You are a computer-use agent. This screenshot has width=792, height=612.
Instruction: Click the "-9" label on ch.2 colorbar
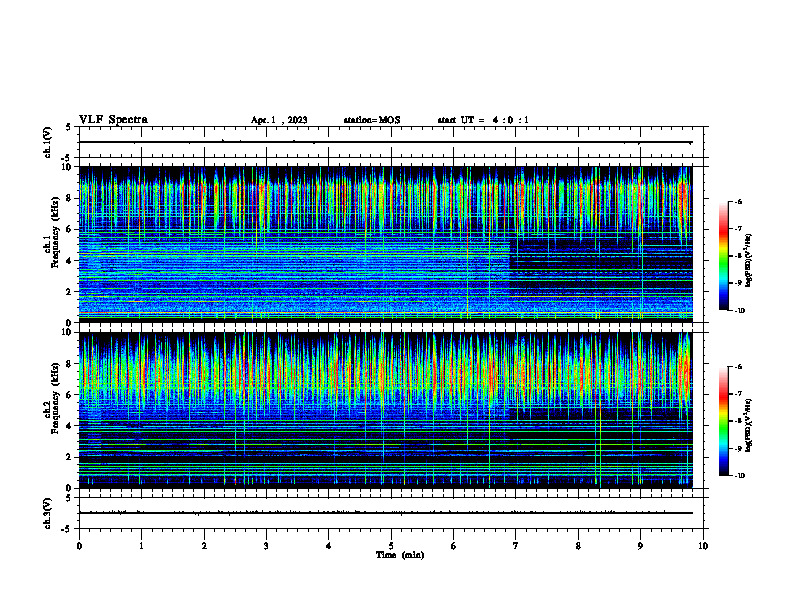click(x=738, y=448)
